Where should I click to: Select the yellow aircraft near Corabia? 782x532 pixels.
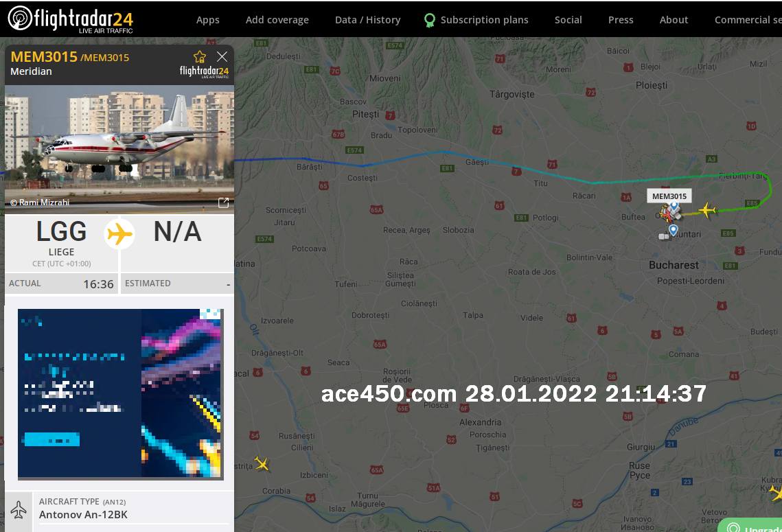[x=262, y=464]
